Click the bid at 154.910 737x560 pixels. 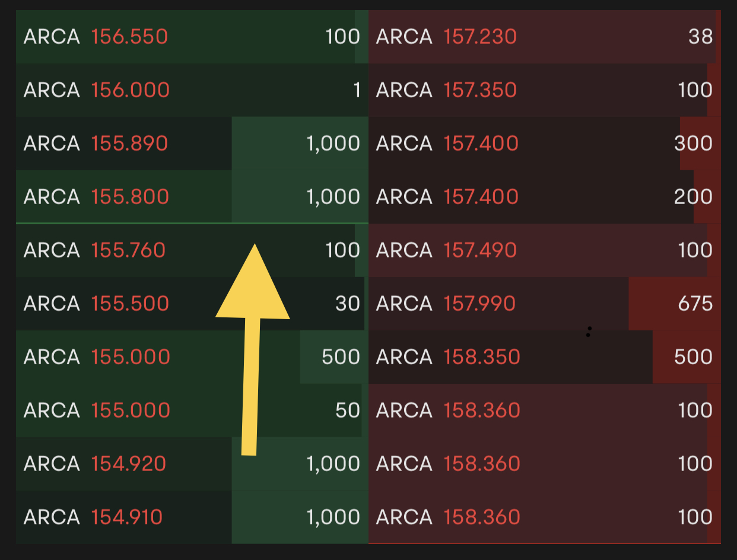(x=192, y=517)
